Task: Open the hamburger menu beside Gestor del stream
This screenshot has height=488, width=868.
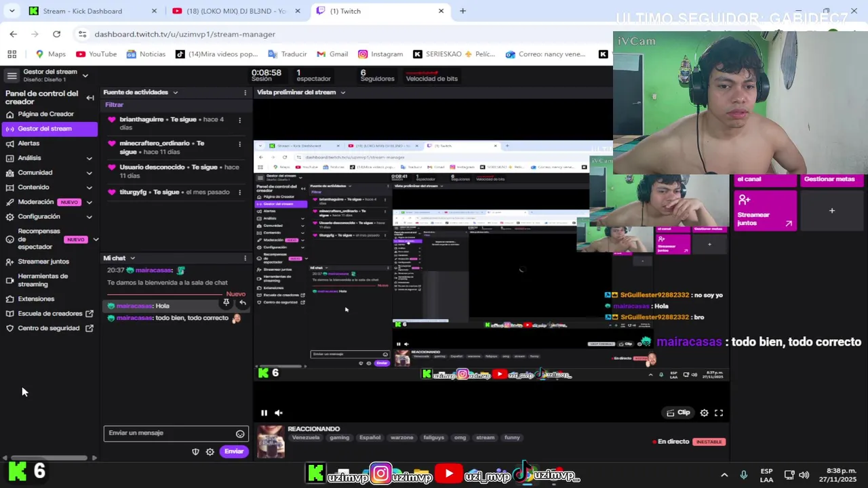Action: point(12,75)
